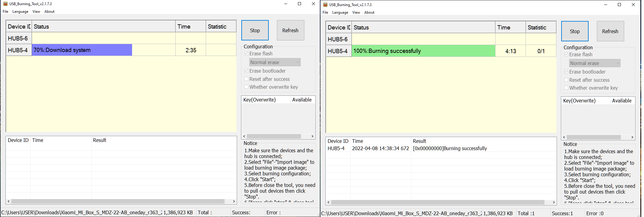The image size is (644, 217).
Task: Toggle Reset after success in the completed burn window
Action: 566,80
